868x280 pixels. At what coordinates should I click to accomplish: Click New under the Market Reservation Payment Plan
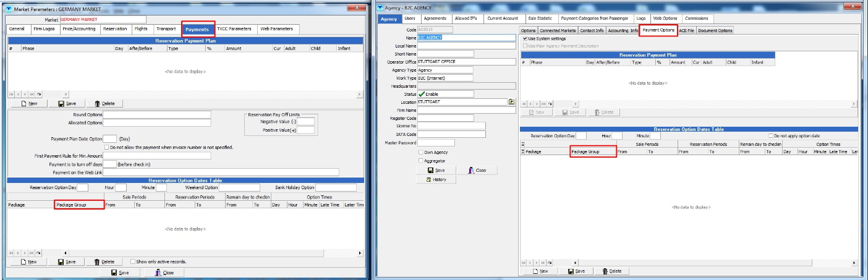click(x=29, y=104)
